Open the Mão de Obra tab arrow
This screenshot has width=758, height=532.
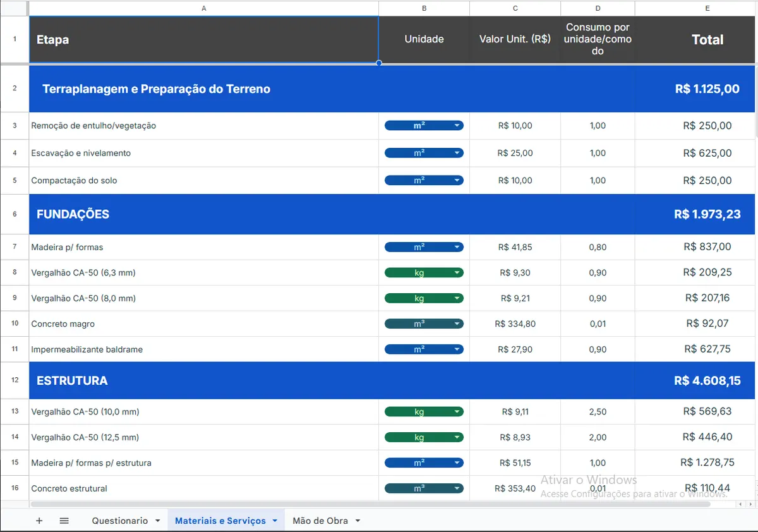click(x=358, y=521)
